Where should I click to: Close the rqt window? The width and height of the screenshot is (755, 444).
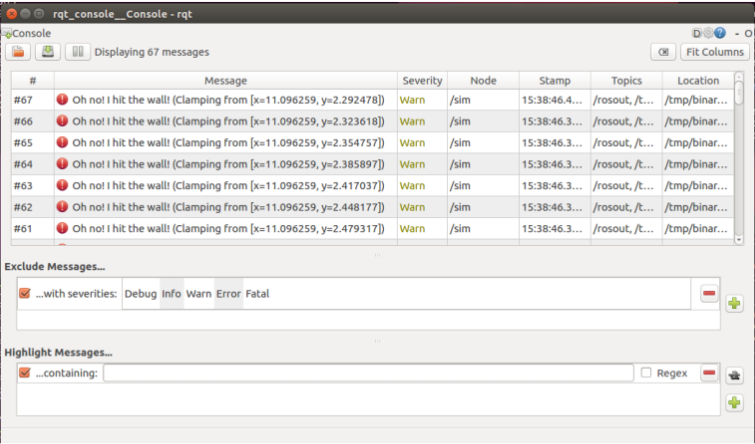(x=12, y=13)
